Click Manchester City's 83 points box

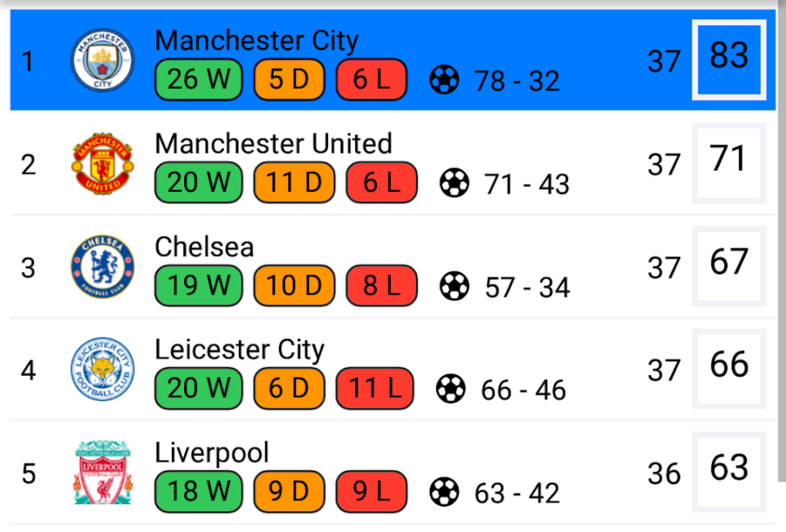pos(729,59)
